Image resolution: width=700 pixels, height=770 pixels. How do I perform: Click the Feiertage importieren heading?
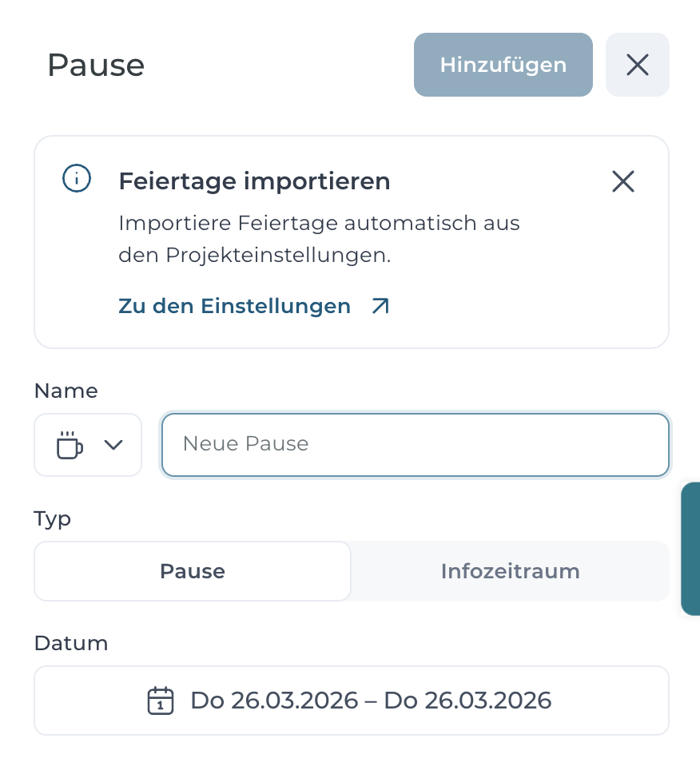coord(254,181)
